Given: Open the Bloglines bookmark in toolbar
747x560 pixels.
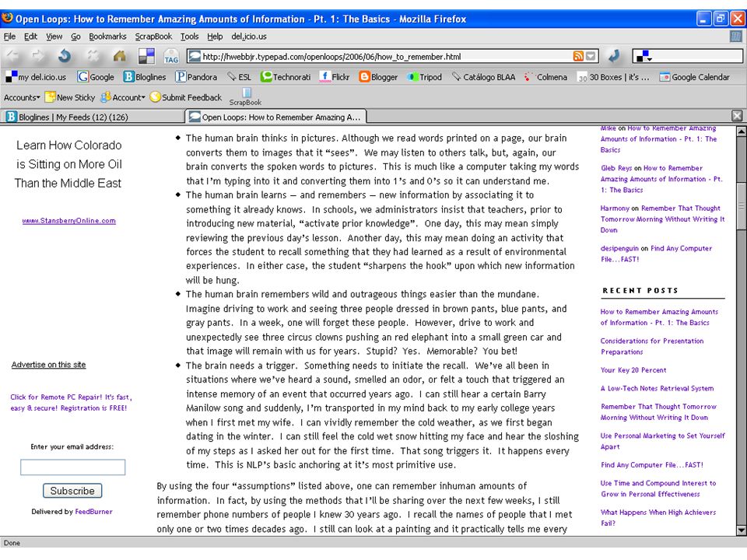Looking at the screenshot, I should point(145,77).
